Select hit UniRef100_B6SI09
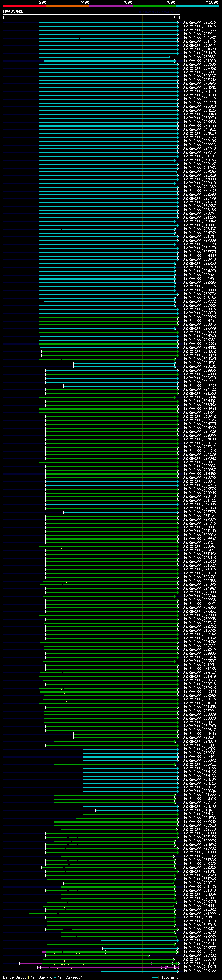The height and width of the screenshot is (980, 222). point(199,959)
